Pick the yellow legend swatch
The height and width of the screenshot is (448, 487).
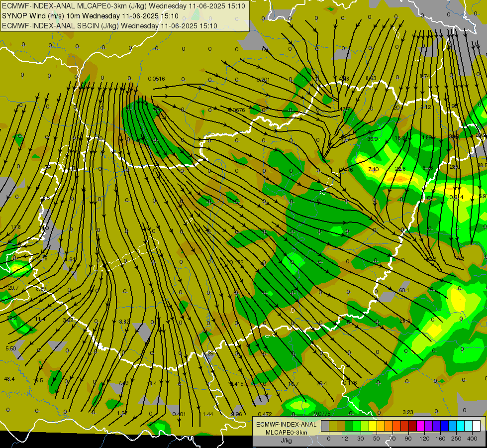(x=373, y=426)
